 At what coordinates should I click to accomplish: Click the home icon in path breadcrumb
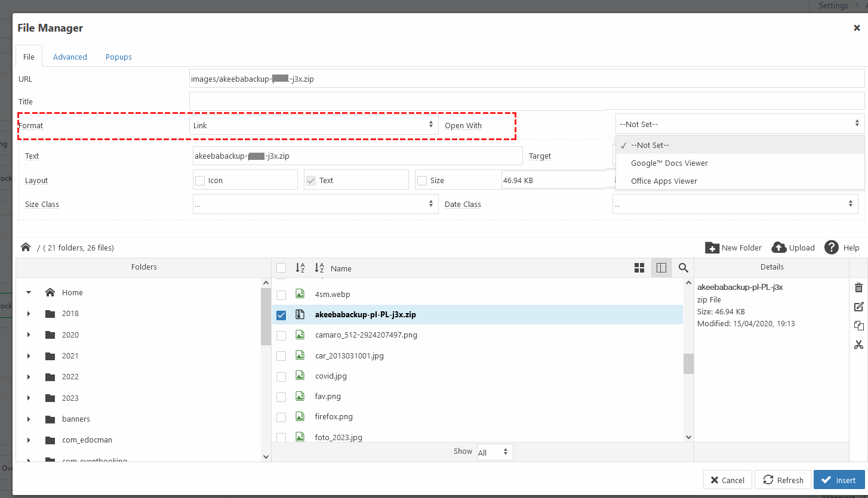(x=26, y=247)
